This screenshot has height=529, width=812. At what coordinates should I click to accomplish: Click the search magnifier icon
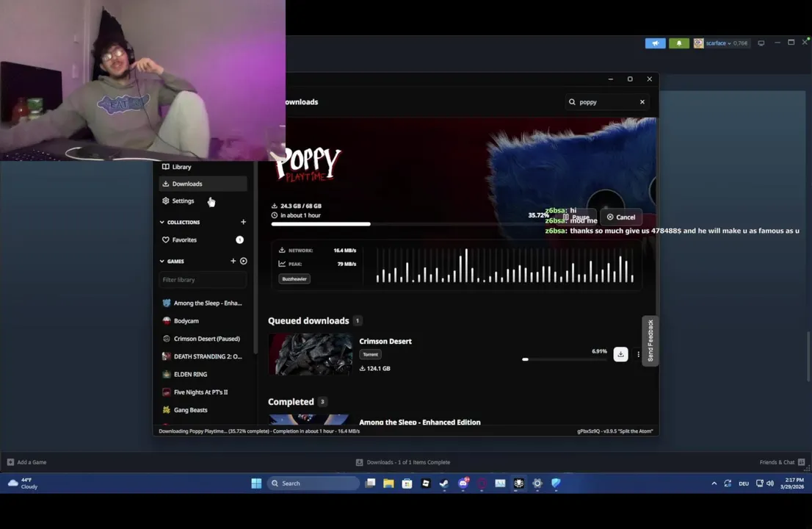572,102
